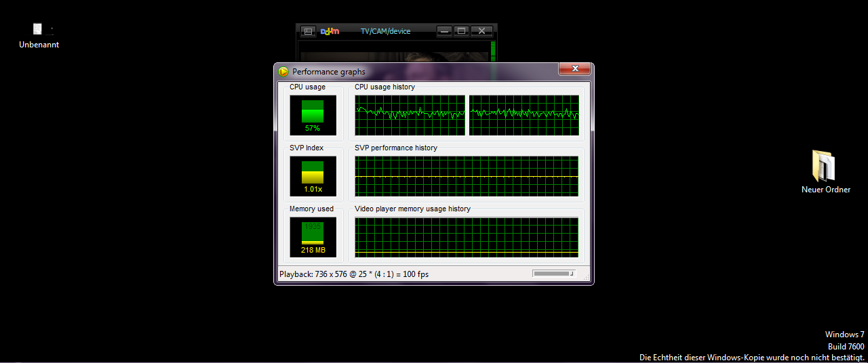
Task: Click the left CPU usage history graph
Action: pyautogui.click(x=410, y=114)
